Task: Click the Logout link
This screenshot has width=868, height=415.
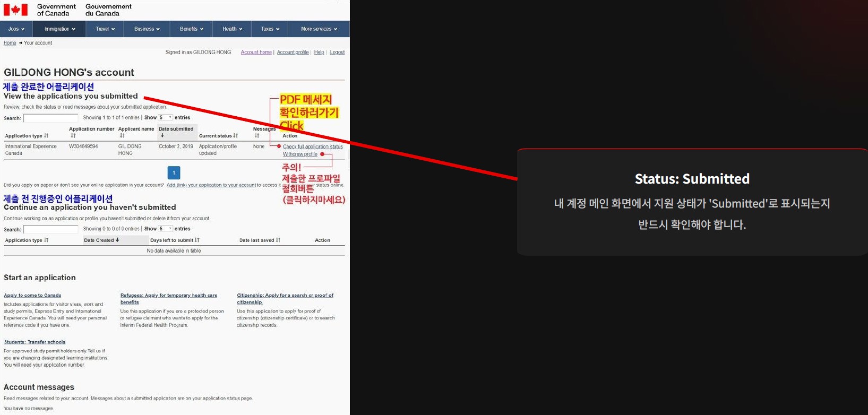Action: tap(337, 53)
